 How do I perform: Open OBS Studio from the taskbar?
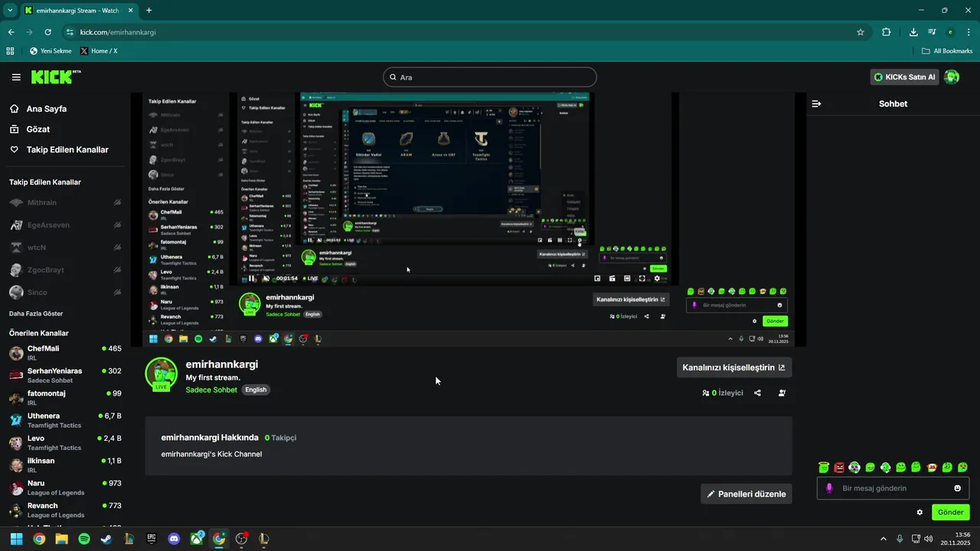(x=242, y=539)
